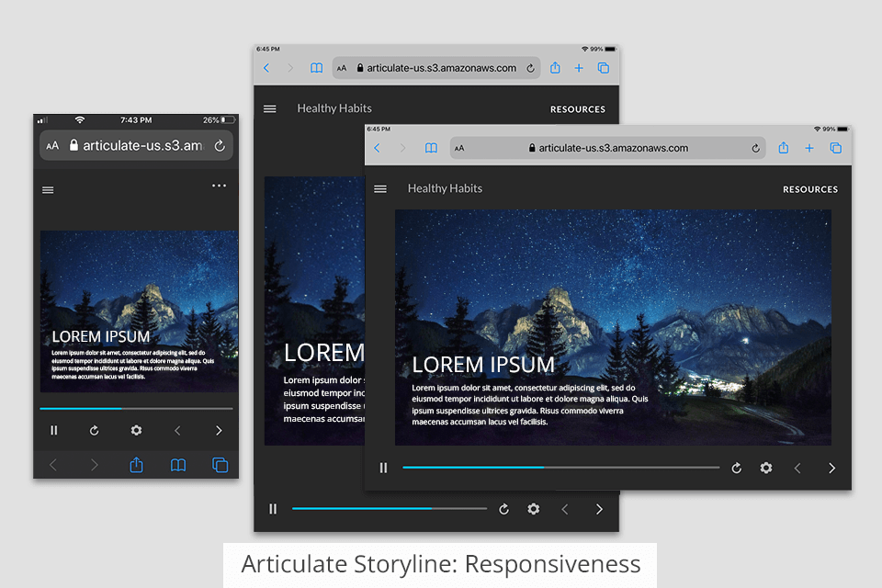Pause playback in phone player

pos(54,431)
